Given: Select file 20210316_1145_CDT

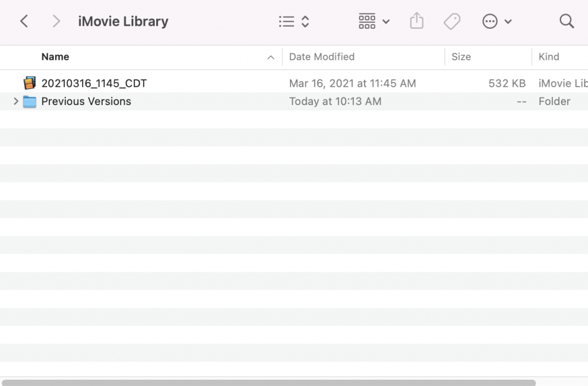Looking at the screenshot, I should [94, 83].
